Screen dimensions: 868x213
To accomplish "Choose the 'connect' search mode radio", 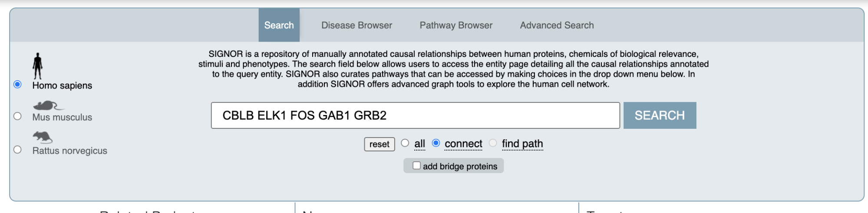I will (436, 143).
